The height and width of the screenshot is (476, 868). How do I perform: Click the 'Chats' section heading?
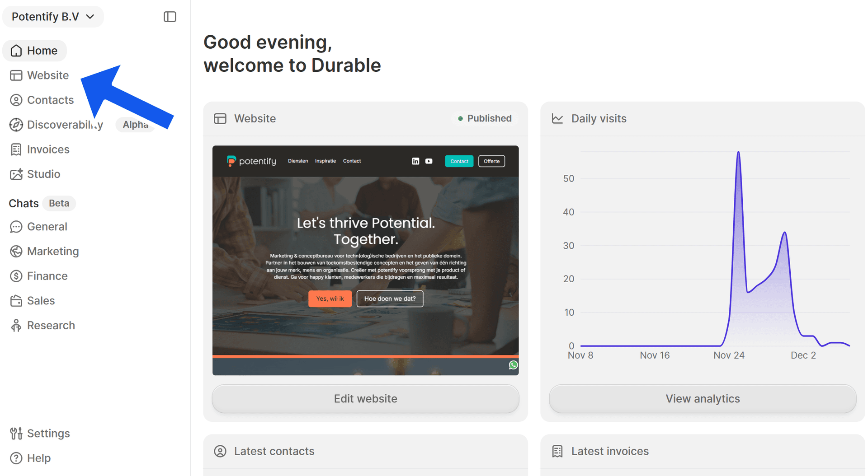(24, 204)
